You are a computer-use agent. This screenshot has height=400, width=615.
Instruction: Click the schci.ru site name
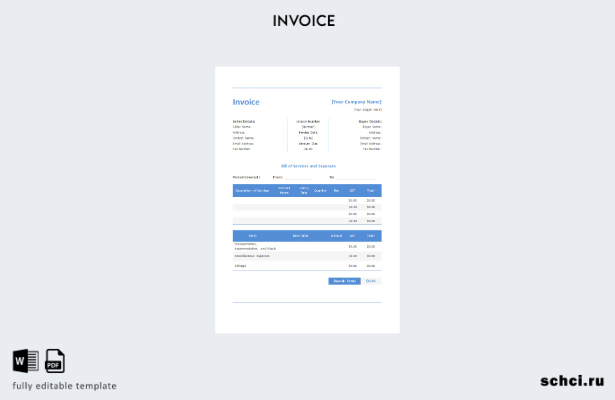(x=572, y=381)
